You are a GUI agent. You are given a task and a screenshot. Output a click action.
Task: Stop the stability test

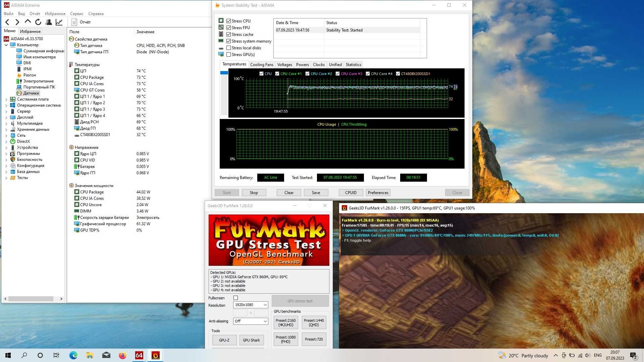click(x=254, y=193)
